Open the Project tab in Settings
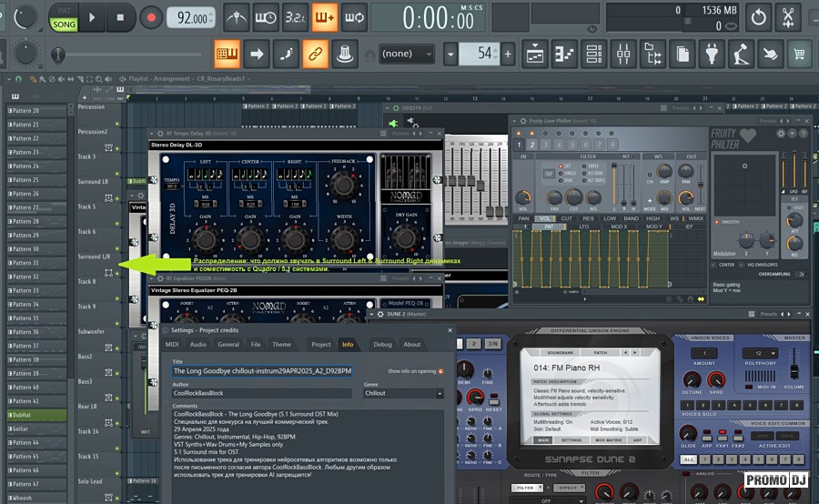The height and width of the screenshot is (504, 819). [x=320, y=345]
